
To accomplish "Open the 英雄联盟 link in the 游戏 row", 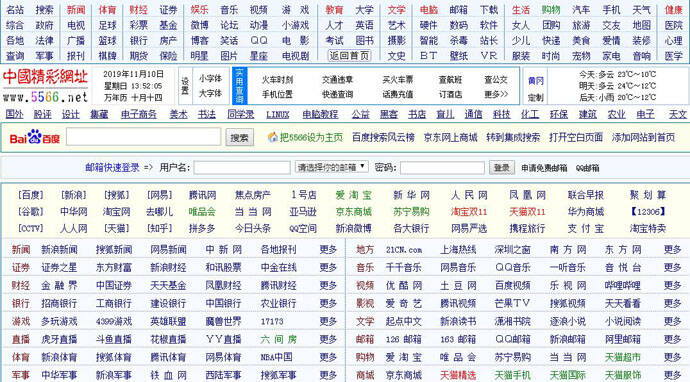I will click(168, 321).
